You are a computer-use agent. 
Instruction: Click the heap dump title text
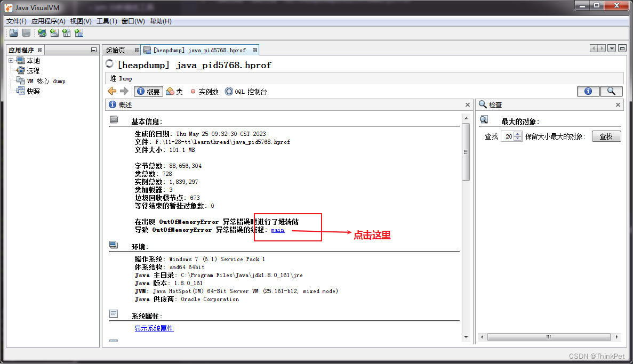[x=194, y=65]
